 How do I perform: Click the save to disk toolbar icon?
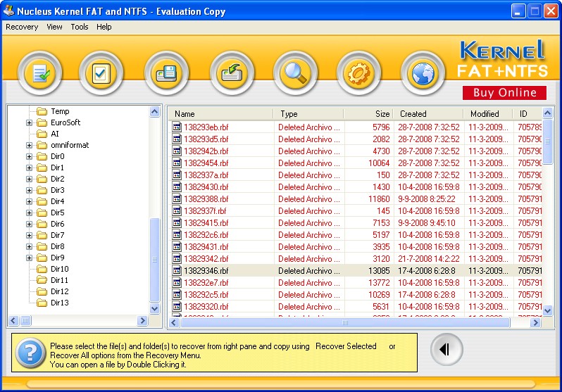click(x=166, y=73)
